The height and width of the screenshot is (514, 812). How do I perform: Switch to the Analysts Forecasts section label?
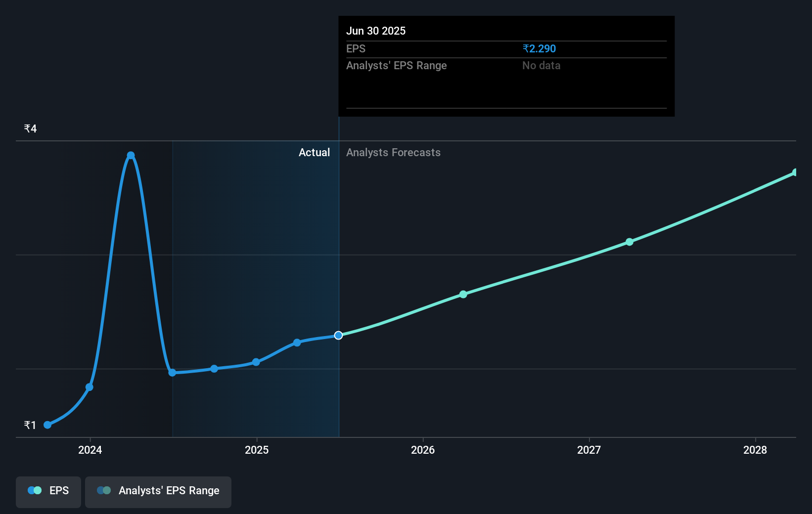(x=393, y=152)
